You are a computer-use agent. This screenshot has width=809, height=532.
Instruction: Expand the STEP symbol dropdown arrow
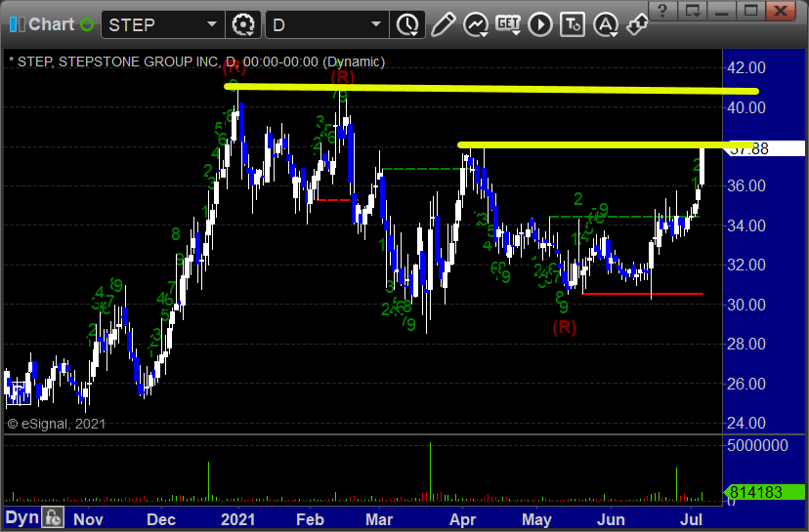click(212, 23)
